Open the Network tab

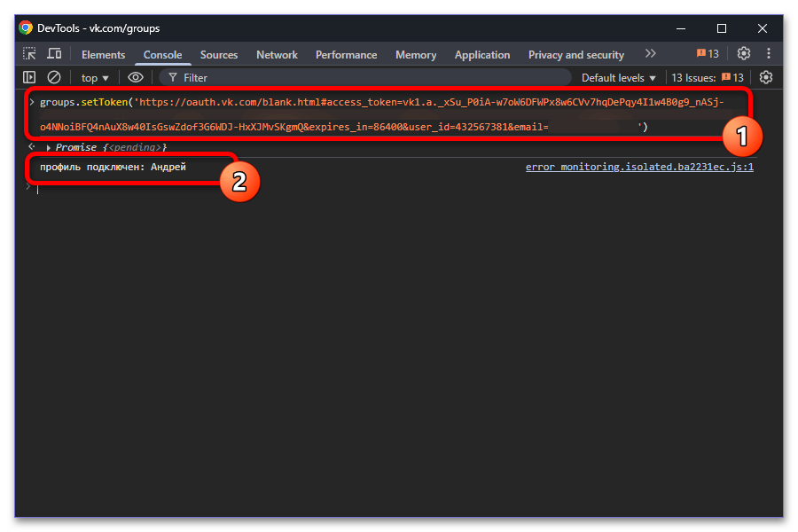[277, 55]
